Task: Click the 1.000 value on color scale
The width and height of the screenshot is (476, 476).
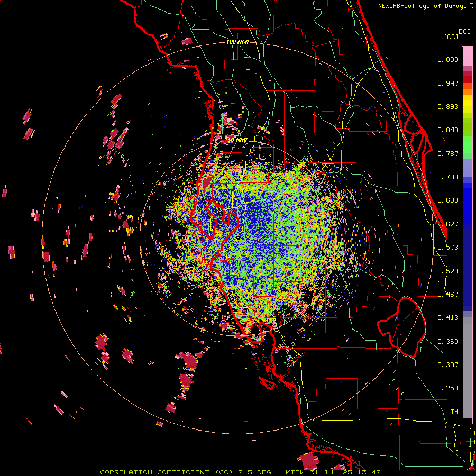Action: click(x=448, y=59)
